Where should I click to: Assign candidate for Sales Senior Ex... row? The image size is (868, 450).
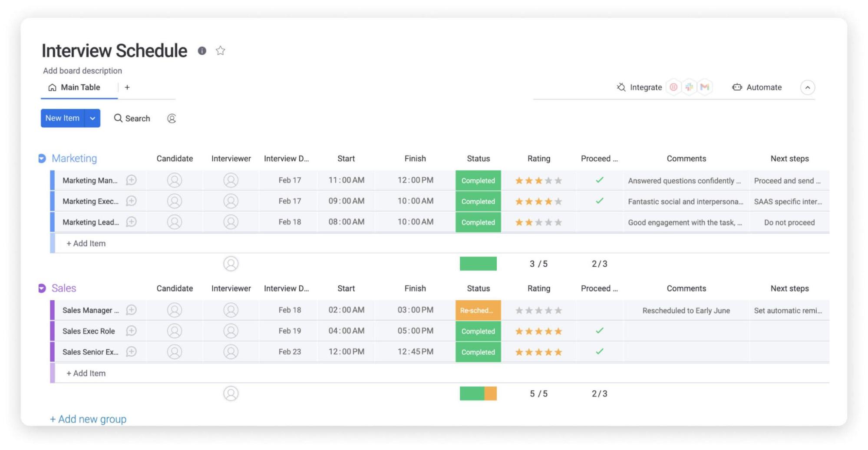pyautogui.click(x=175, y=352)
